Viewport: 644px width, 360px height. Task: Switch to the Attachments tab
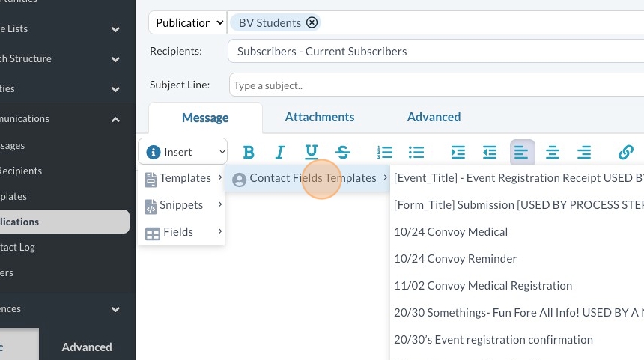coord(320,117)
